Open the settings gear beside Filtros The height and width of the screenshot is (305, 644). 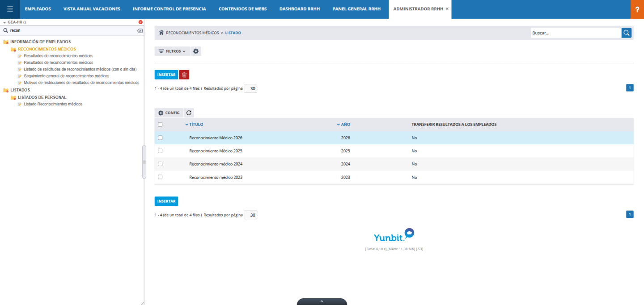coord(196,51)
